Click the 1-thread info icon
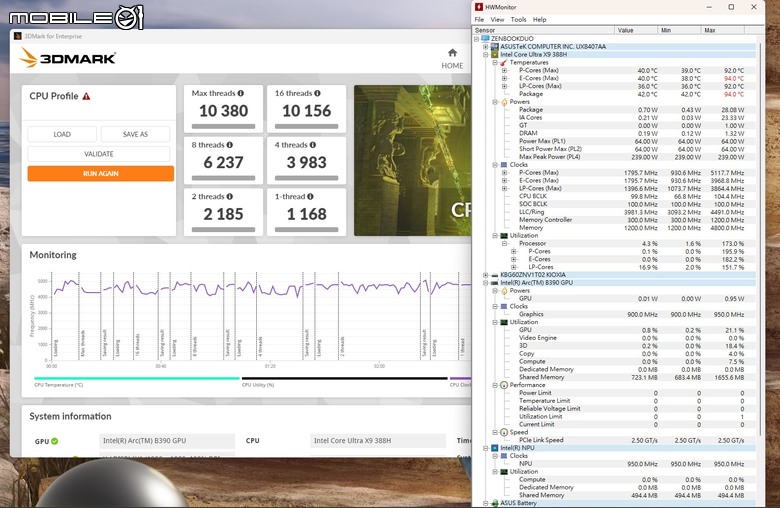780x508 pixels. pyautogui.click(x=310, y=197)
